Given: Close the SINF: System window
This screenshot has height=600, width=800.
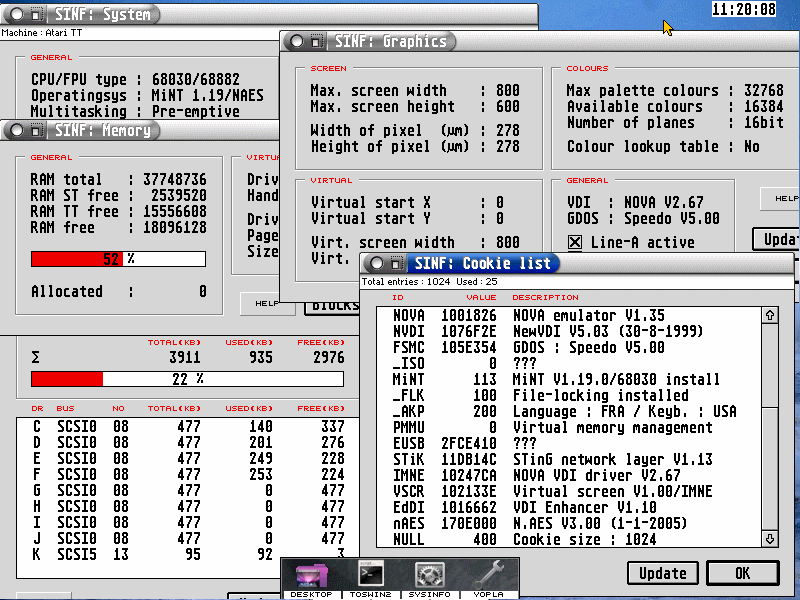Looking at the screenshot, I should click(16, 14).
